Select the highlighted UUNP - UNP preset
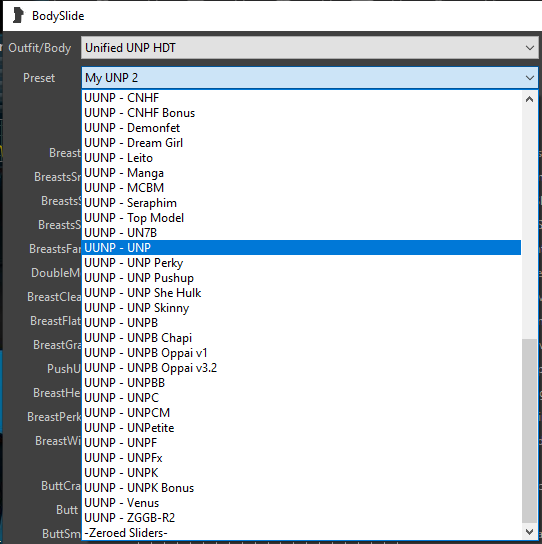The image size is (542, 544). (x=301, y=248)
